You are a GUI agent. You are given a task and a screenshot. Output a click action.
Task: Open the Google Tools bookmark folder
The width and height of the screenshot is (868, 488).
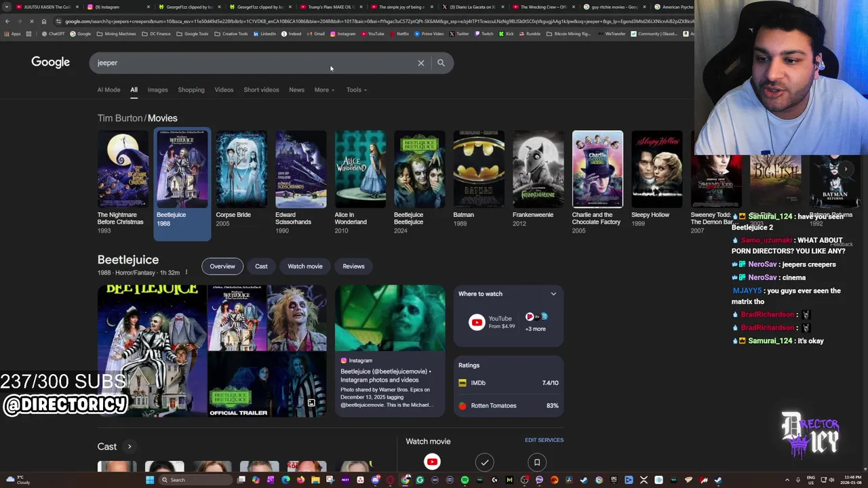pos(193,34)
